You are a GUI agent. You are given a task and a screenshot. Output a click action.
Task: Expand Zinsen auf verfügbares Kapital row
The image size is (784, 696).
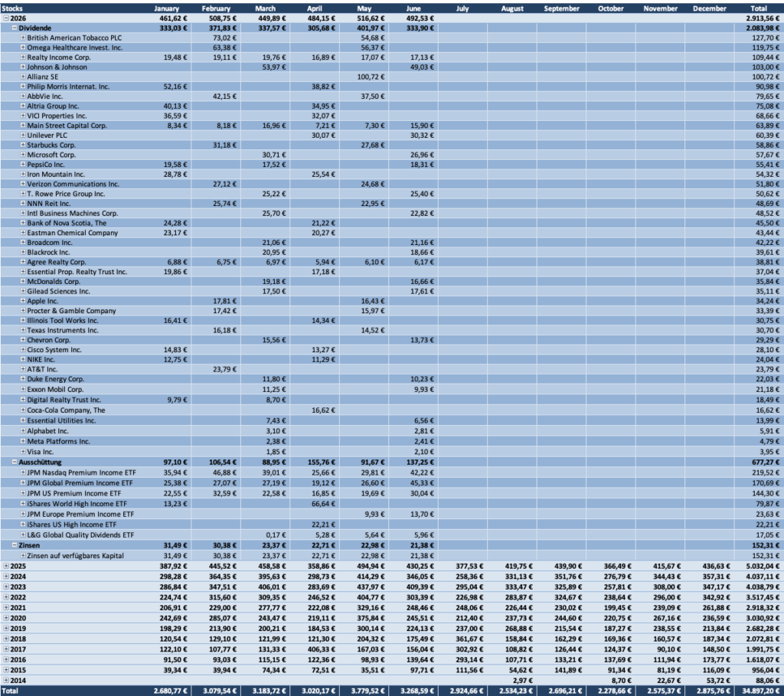tap(23, 556)
